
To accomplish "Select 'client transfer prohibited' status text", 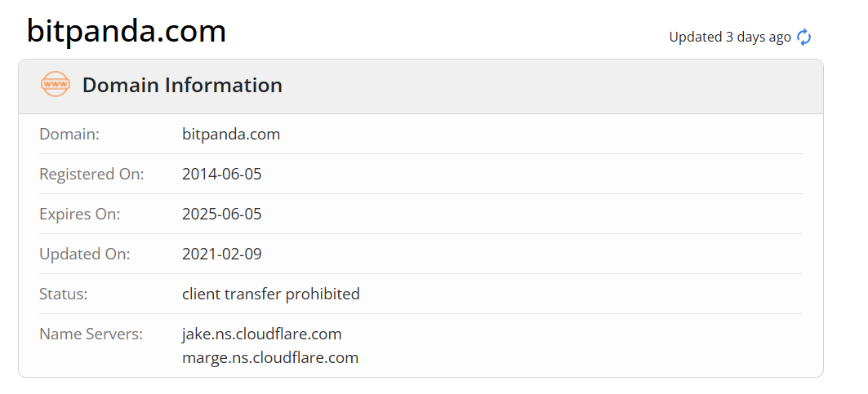I will (x=271, y=294).
